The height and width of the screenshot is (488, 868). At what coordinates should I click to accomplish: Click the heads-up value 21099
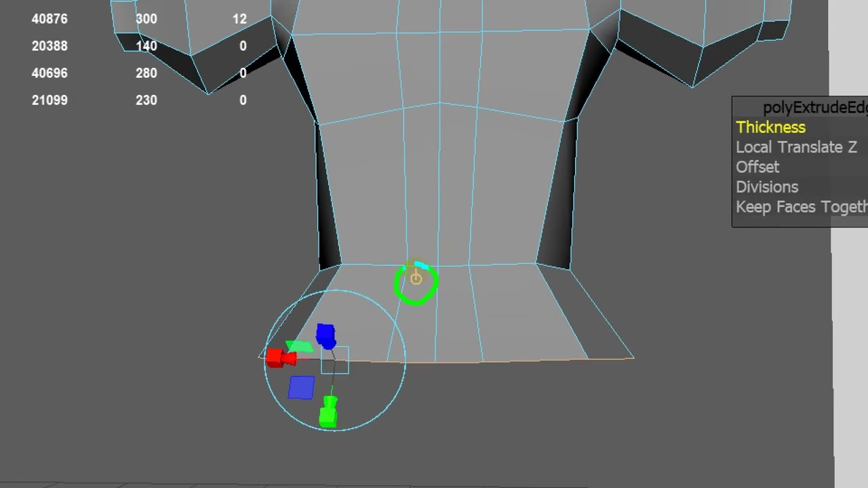(50, 100)
